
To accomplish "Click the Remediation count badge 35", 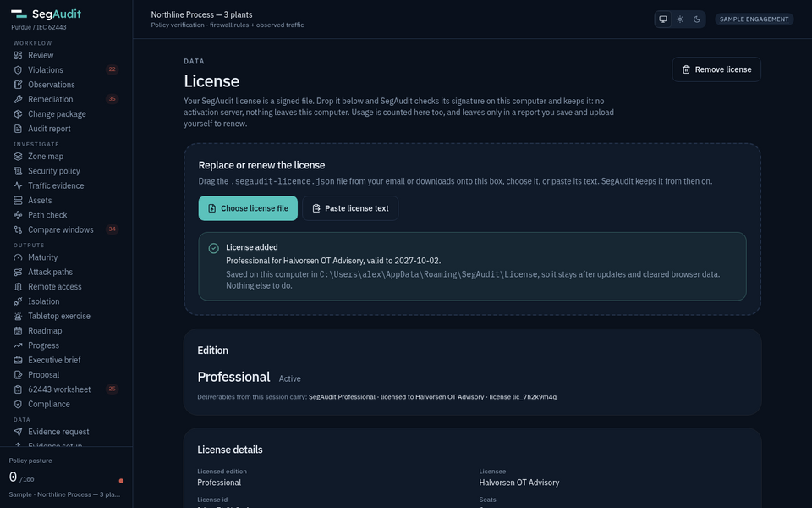I will coord(112,99).
